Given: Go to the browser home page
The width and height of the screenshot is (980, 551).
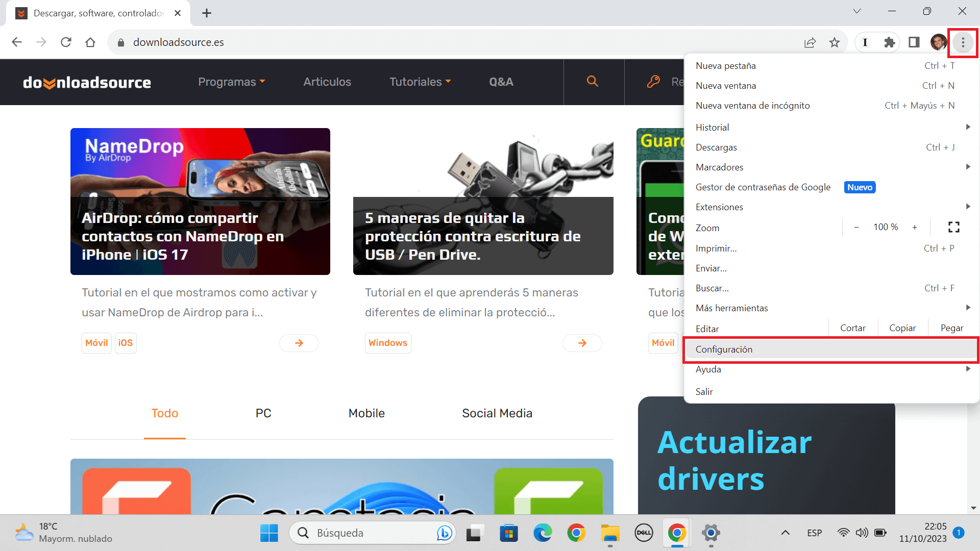Looking at the screenshot, I should click(90, 42).
